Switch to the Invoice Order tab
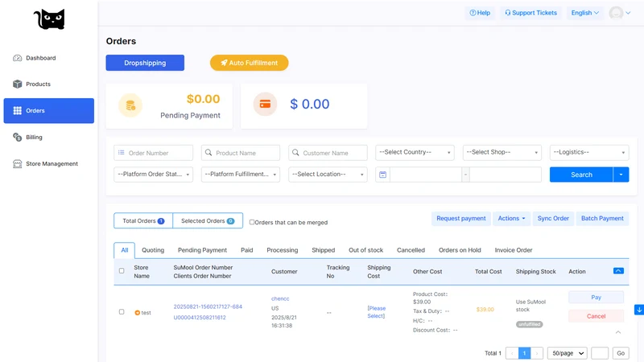This screenshot has width=644, height=362. [514, 250]
